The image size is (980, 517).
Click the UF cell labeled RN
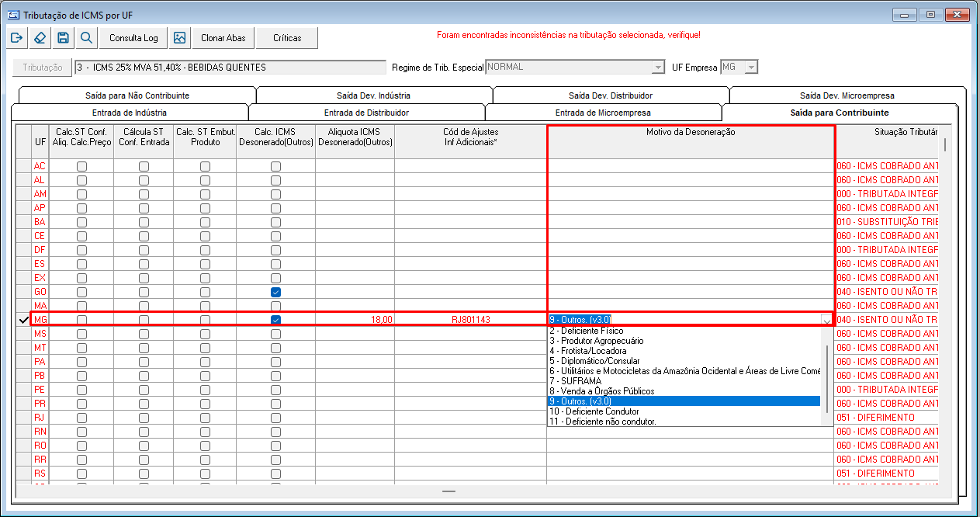[x=40, y=432]
